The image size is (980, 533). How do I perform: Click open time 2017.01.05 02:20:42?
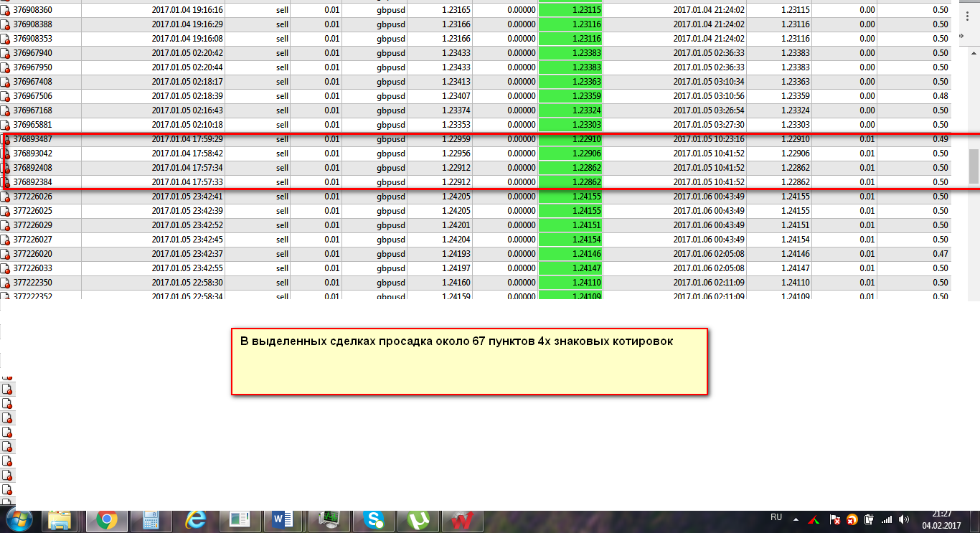click(188, 53)
